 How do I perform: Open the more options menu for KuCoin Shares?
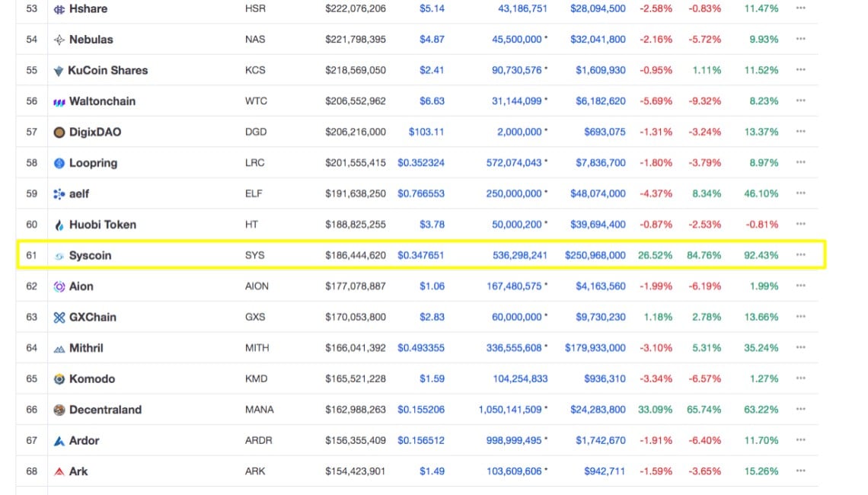800,70
